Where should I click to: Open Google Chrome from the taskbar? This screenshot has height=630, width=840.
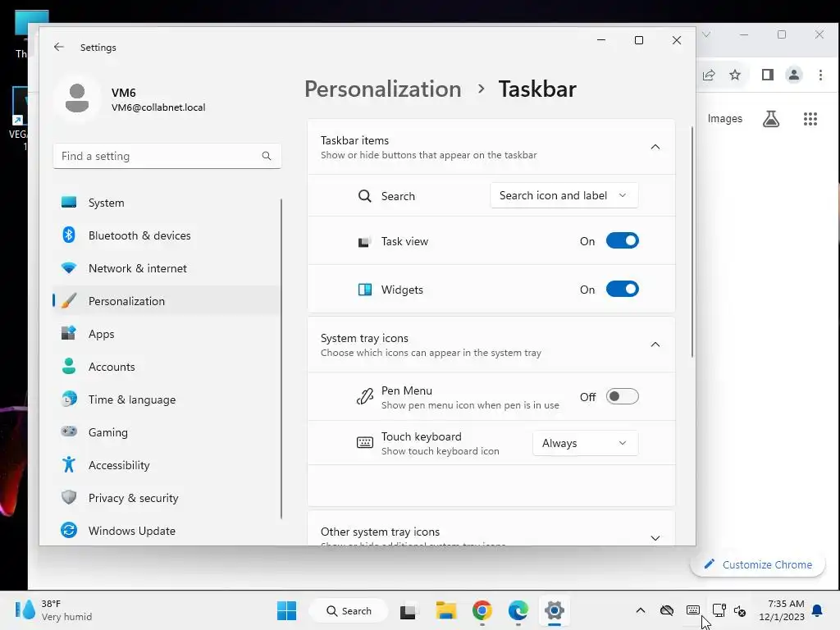click(x=482, y=610)
